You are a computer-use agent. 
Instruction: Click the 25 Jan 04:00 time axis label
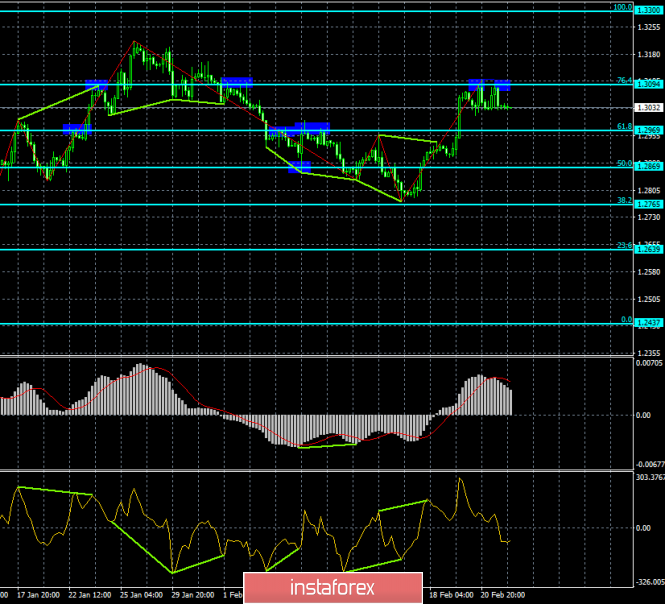tap(141, 595)
